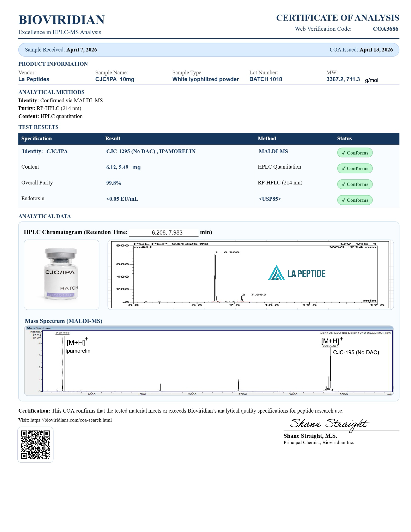Image resolution: width=411 pixels, height=532 pixels.
Task: Click the Status column header
Action: coord(344,138)
